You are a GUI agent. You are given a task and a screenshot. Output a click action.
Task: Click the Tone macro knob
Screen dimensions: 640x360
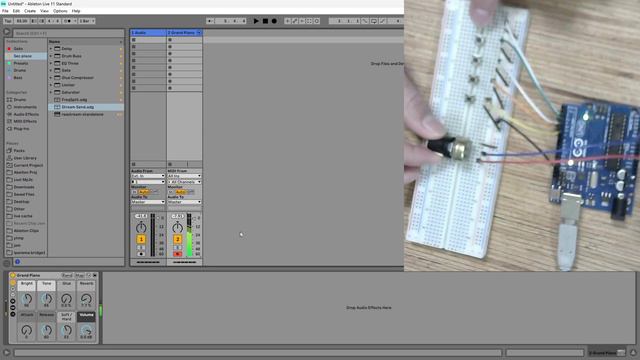pos(47,299)
